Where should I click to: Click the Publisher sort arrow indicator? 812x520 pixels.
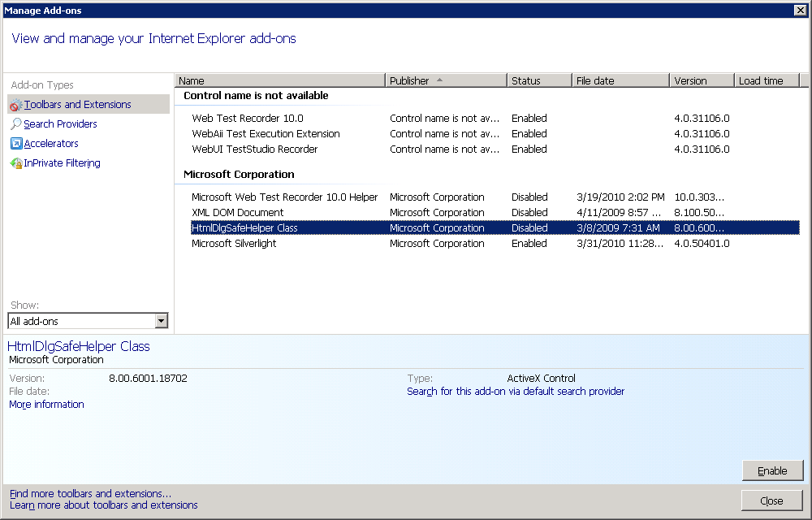[x=439, y=80]
